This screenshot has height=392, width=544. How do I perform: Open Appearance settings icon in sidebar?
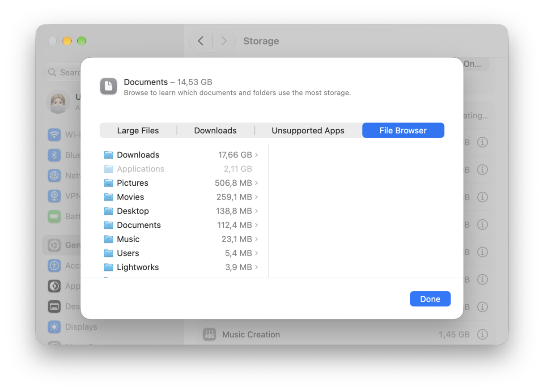coord(54,286)
